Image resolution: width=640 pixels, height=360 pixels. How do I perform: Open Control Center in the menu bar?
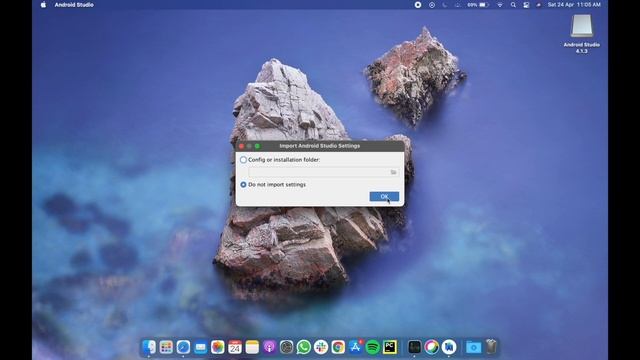click(526, 5)
